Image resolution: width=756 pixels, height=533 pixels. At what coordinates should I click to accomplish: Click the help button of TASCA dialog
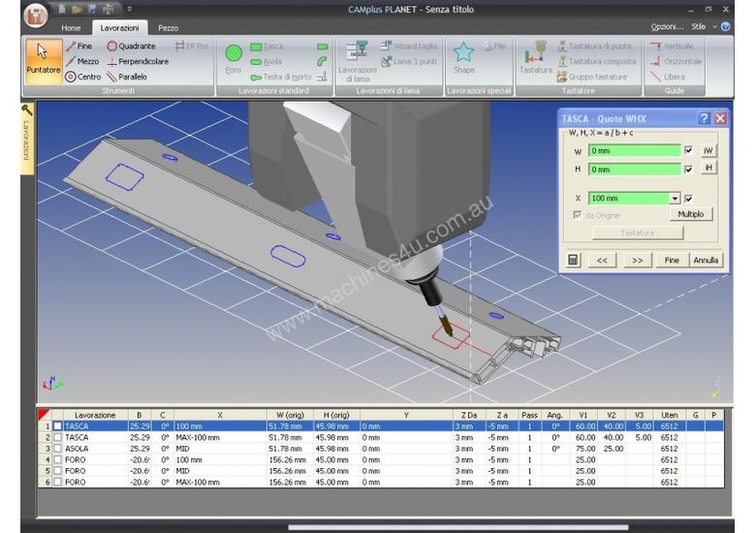coord(704,118)
